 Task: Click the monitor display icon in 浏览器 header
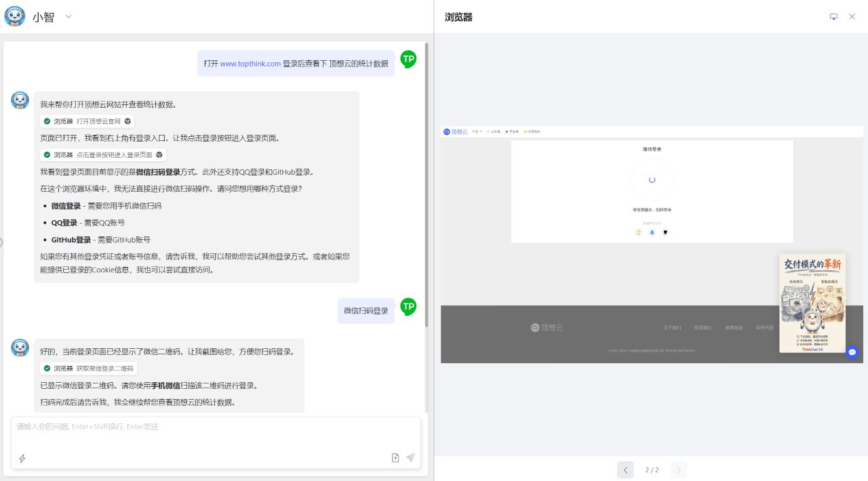pyautogui.click(x=833, y=17)
